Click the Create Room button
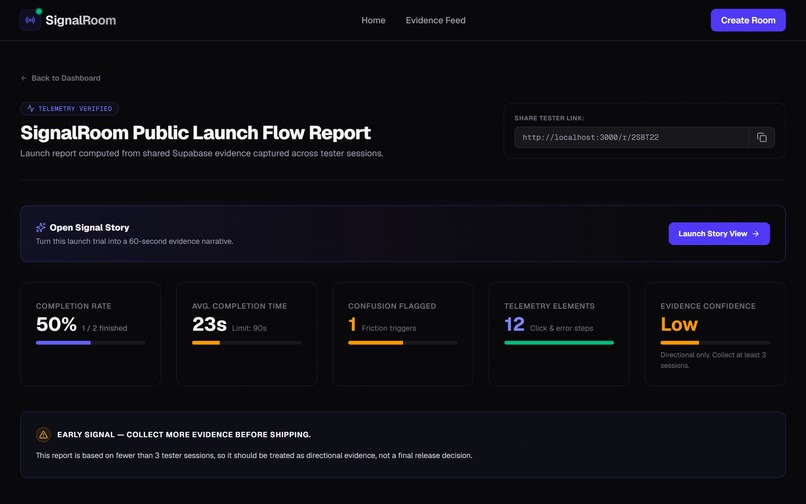Viewport: 806px width, 504px height. [x=748, y=21]
